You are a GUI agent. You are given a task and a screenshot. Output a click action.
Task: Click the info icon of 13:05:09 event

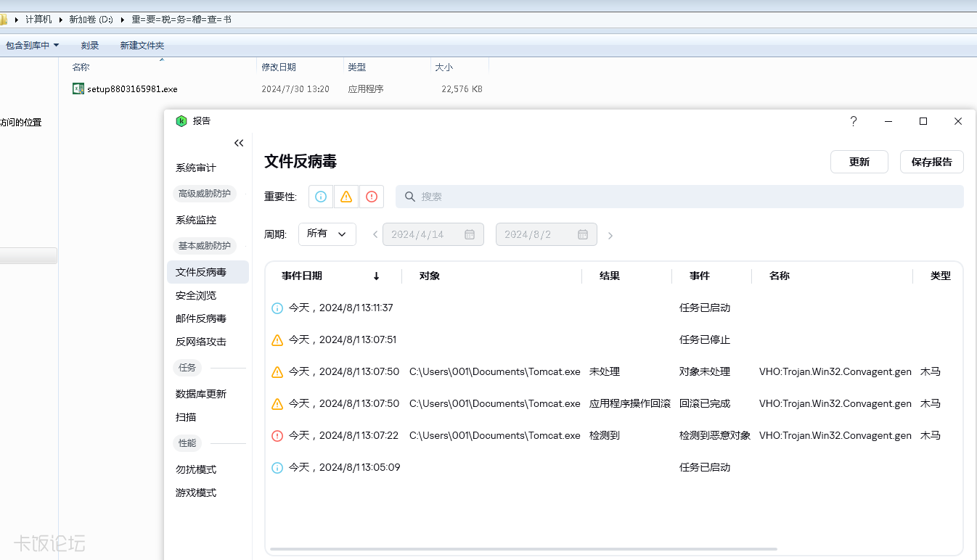click(277, 468)
